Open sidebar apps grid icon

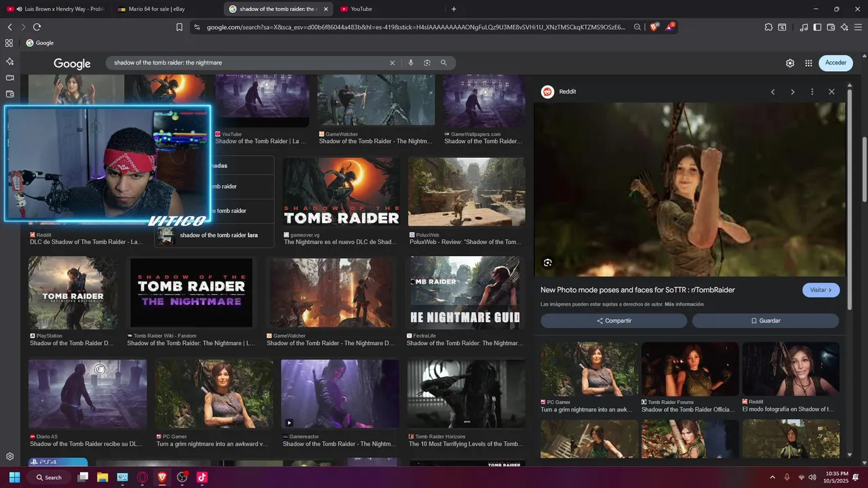pyautogui.click(x=9, y=43)
